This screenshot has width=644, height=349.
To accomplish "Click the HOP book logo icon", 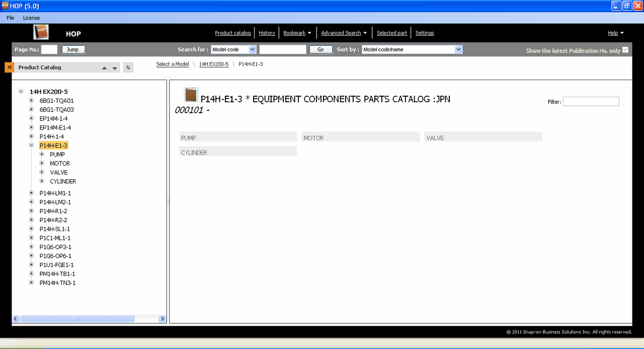I will coord(41,32).
